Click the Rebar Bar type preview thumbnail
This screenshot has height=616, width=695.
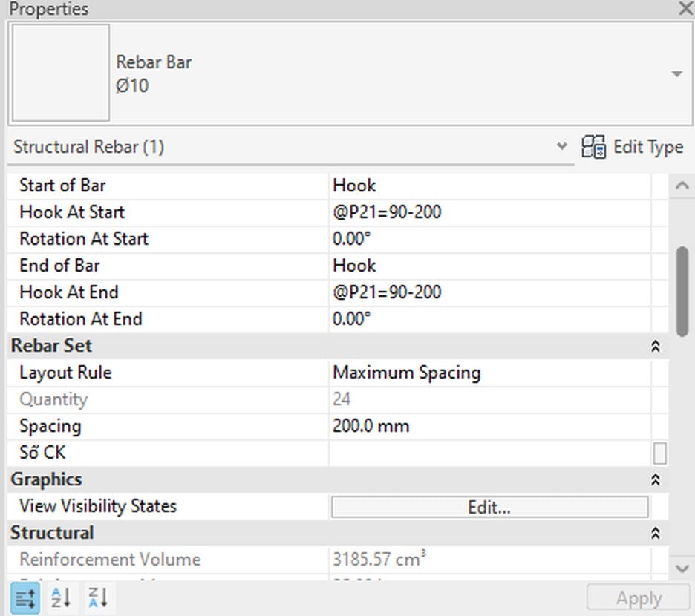click(x=61, y=73)
